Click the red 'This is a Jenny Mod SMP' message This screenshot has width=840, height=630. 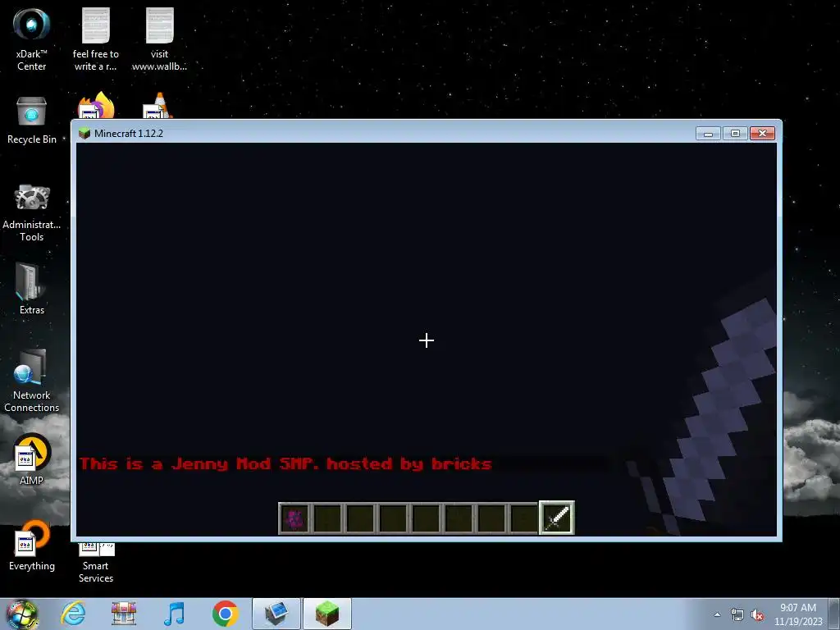(285, 464)
